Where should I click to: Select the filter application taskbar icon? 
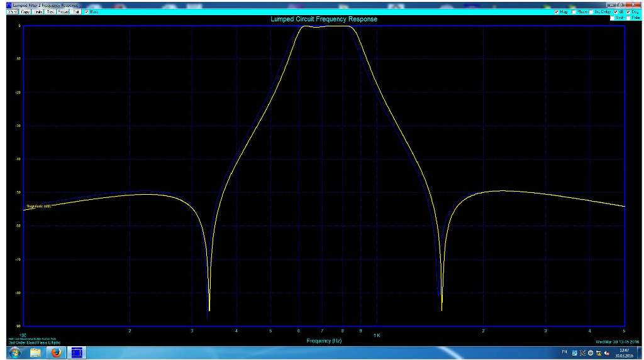(x=77, y=352)
